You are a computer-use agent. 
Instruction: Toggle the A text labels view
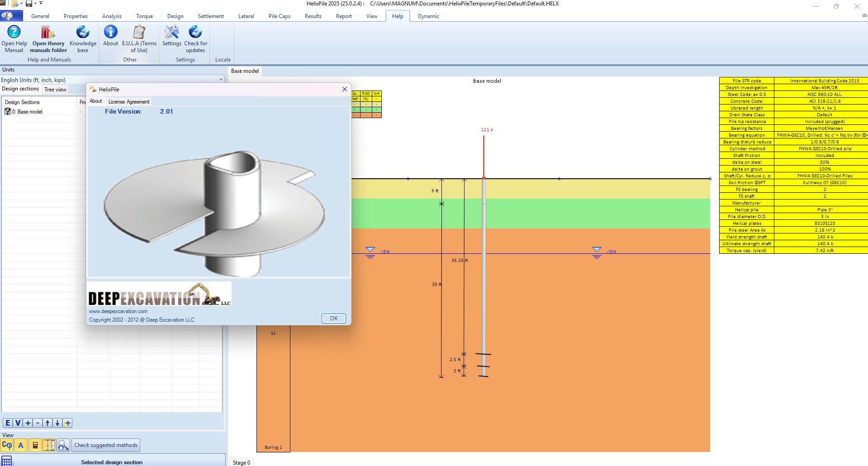21,445
